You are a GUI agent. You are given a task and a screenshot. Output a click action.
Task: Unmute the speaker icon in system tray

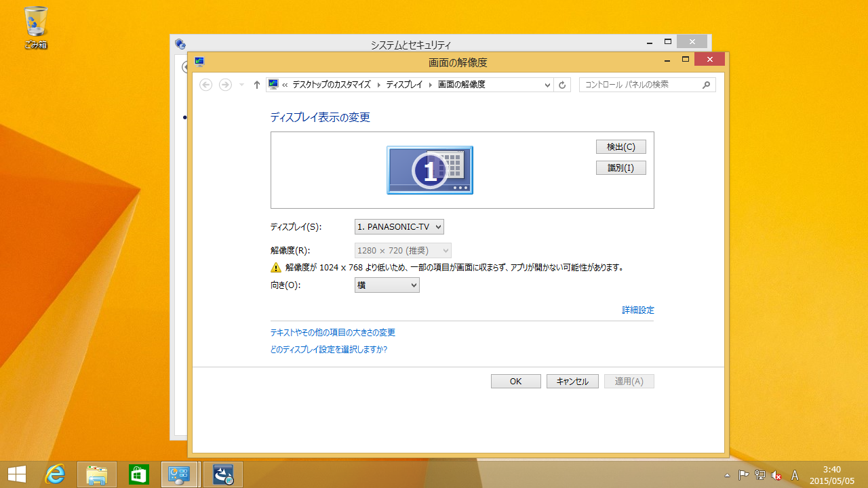click(x=776, y=475)
